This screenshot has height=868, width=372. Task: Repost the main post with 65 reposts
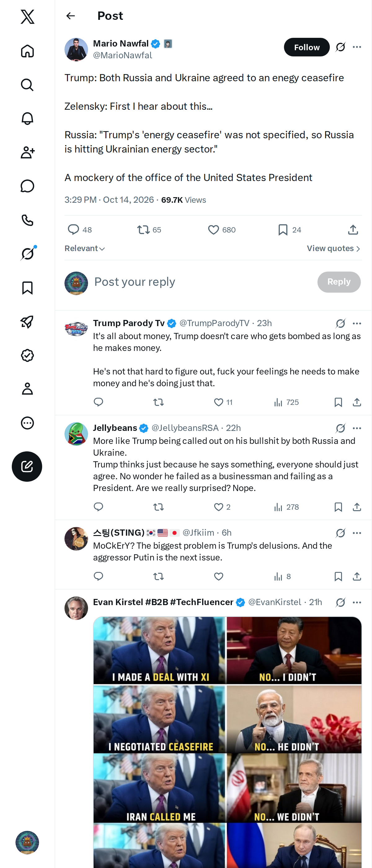tap(149, 230)
